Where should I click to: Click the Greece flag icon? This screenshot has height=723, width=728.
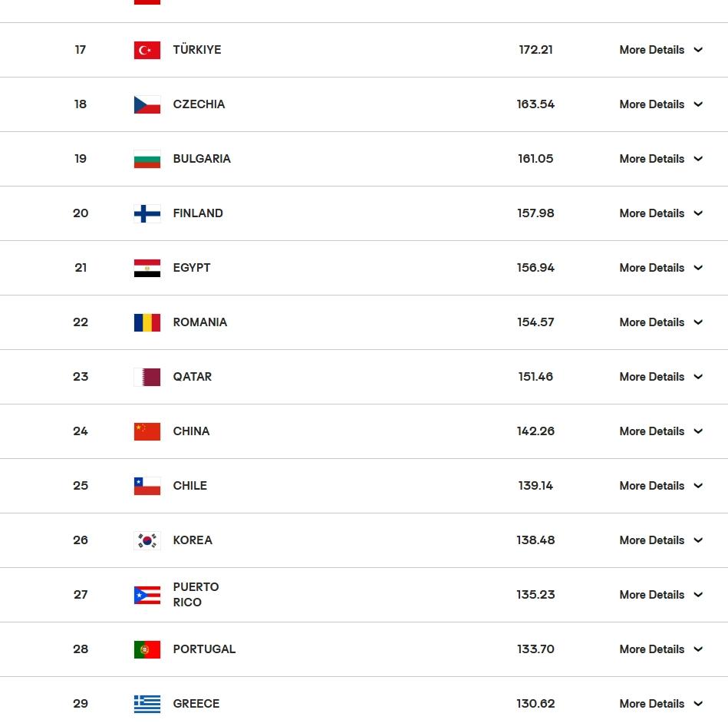147,704
